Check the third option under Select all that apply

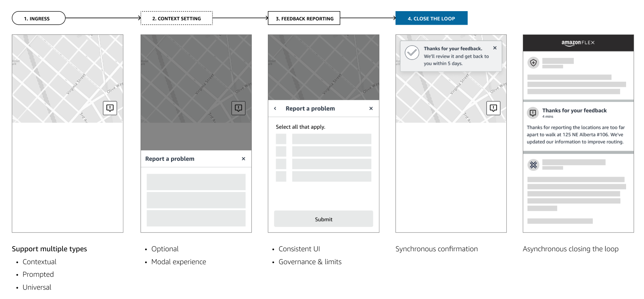tap(281, 164)
